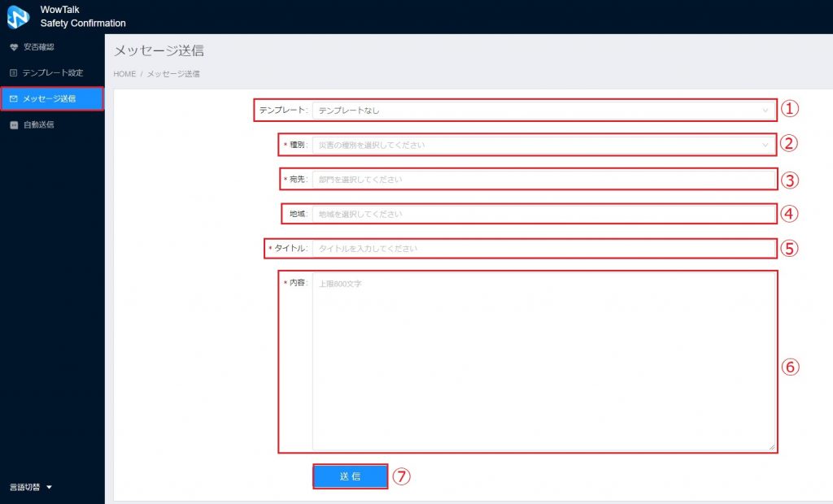Click the template icon beside テンプレート設定
Image resolution: width=833 pixels, height=504 pixels.
[x=14, y=73]
